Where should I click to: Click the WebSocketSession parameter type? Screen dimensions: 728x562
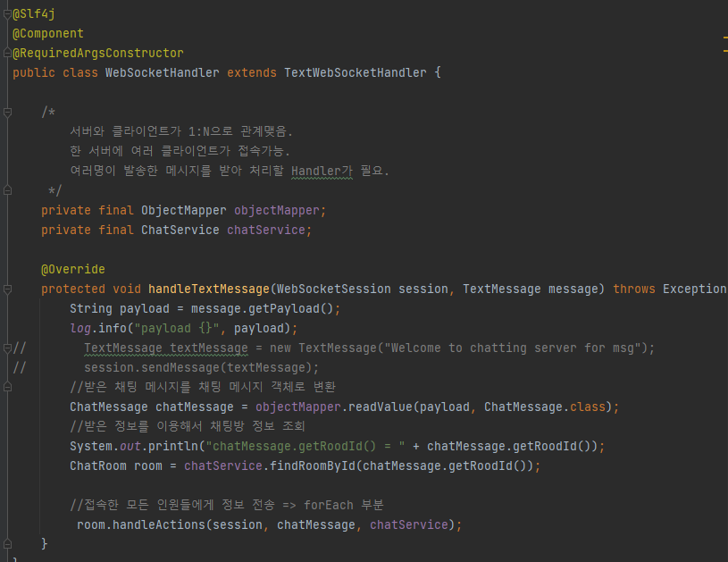334,289
